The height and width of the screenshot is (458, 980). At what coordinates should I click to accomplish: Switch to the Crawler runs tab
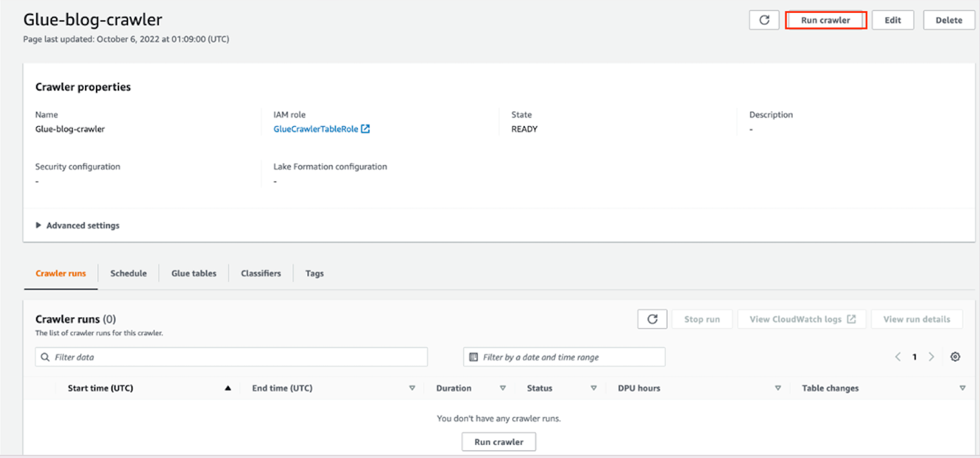coord(61,273)
